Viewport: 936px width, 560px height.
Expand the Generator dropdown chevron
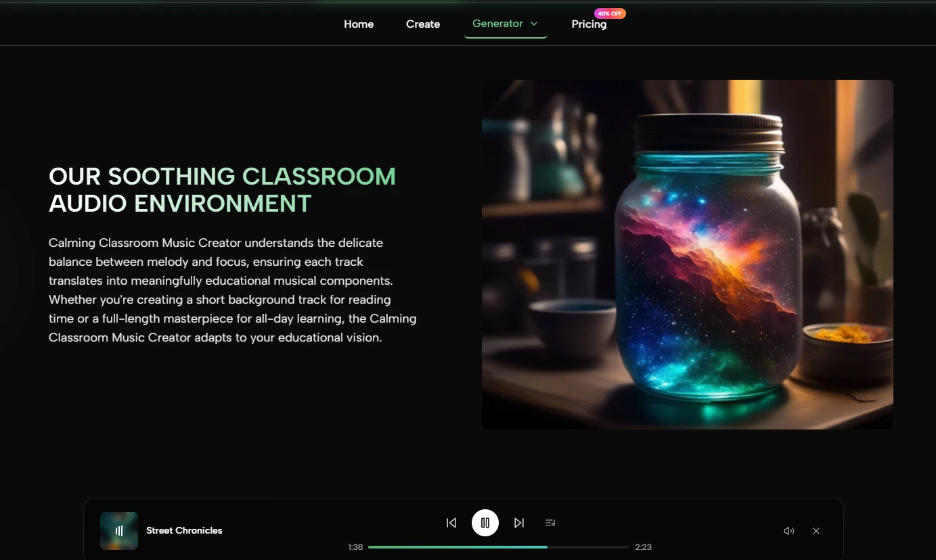click(534, 24)
